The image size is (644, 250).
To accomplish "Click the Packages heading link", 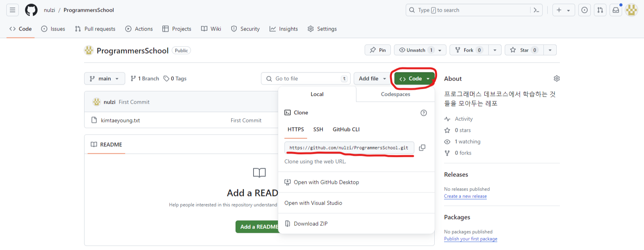I will click(457, 217).
